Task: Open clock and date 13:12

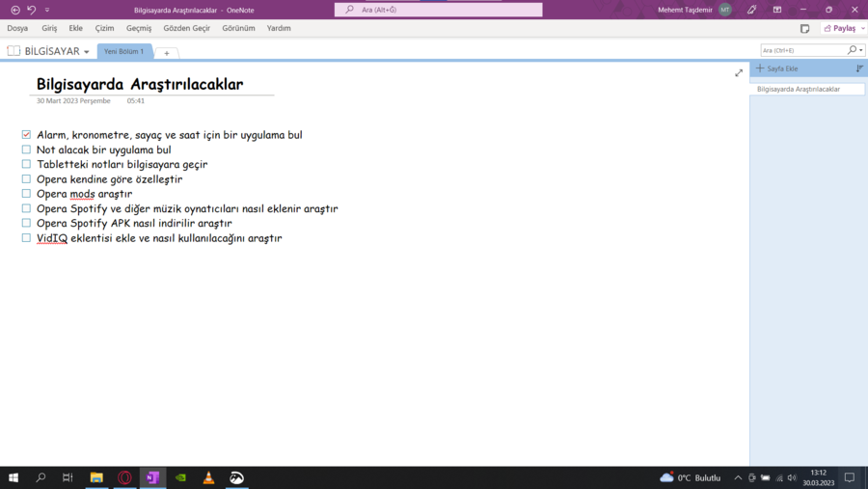Action: [x=818, y=477]
